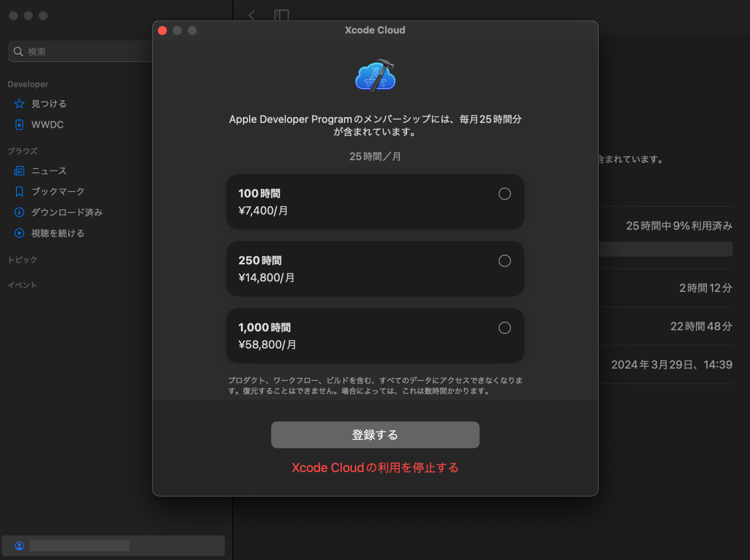
Task: Open ダウンロード済み in the sidebar
Action: [x=67, y=212]
